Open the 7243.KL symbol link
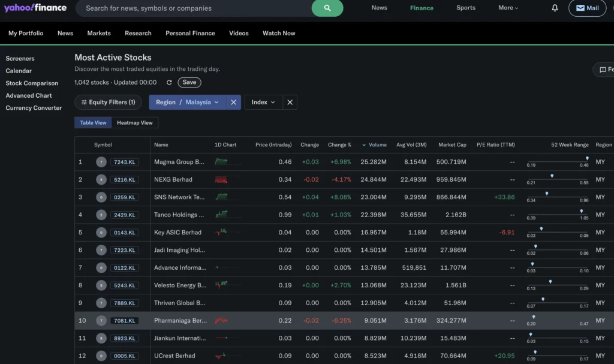Image resolution: width=614 pixels, height=364 pixels. (125, 162)
